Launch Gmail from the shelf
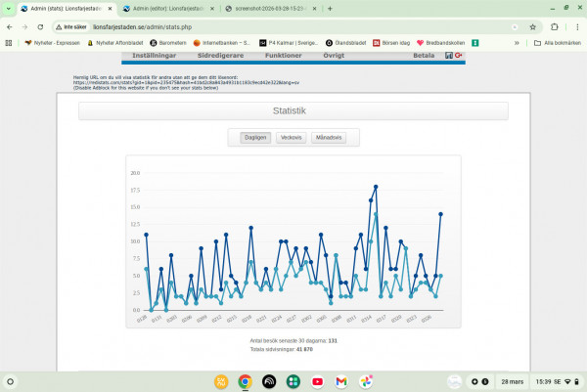Image resolution: width=587 pixels, height=392 pixels. tap(341, 381)
